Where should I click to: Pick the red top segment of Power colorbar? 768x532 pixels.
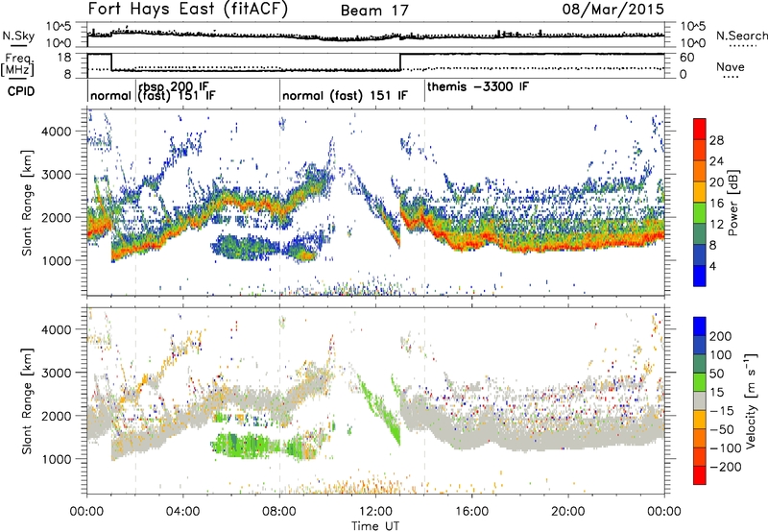click(x=700, y=130)
